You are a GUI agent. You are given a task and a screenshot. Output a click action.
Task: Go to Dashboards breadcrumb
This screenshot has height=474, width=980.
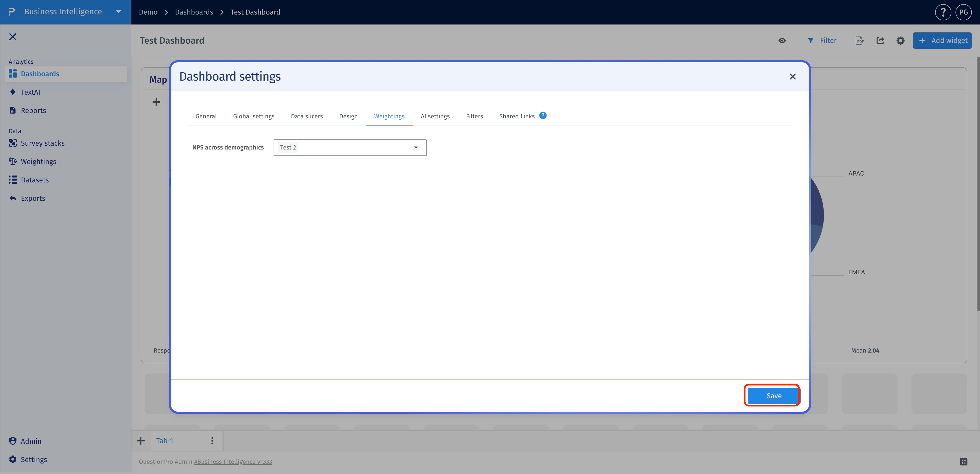[194, 12]
